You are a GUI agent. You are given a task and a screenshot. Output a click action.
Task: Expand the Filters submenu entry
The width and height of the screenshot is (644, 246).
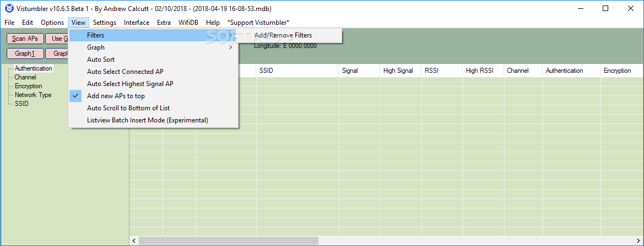(x=153, y=35)
